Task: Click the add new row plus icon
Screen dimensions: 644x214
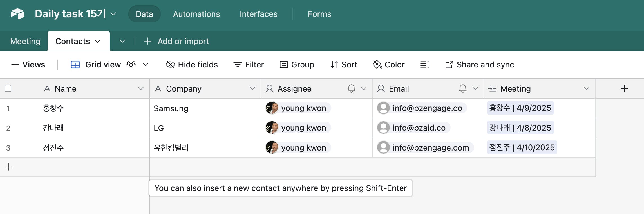Action: click(9, 167)
